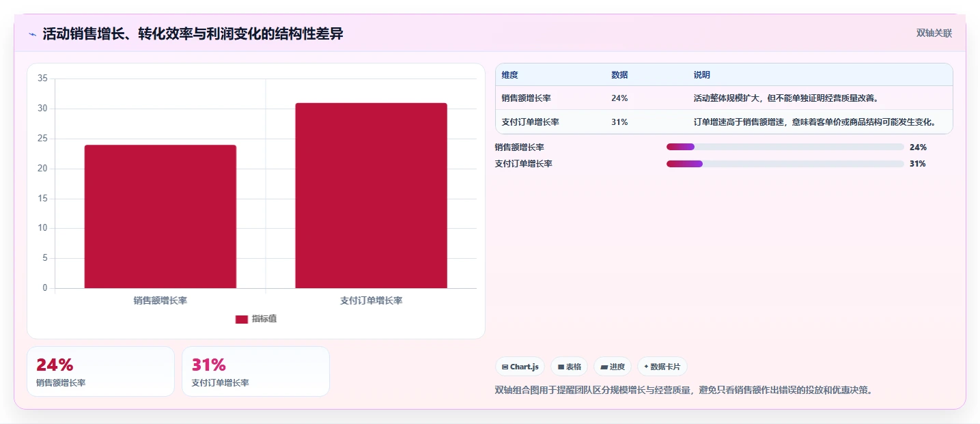Image resolution: width=980 pixels, height=424 pixels.
Task: Click the 表格 tag chip
Action: point(569,367)
